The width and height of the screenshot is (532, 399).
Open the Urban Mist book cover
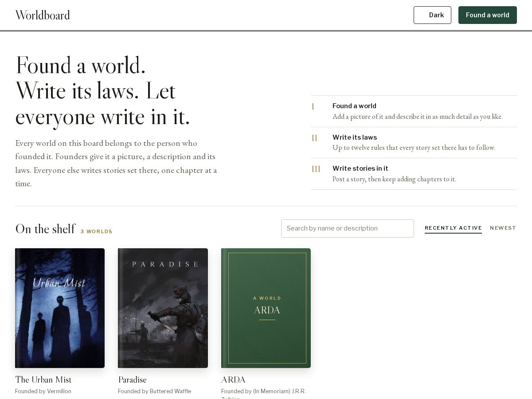tap(60, 308)
